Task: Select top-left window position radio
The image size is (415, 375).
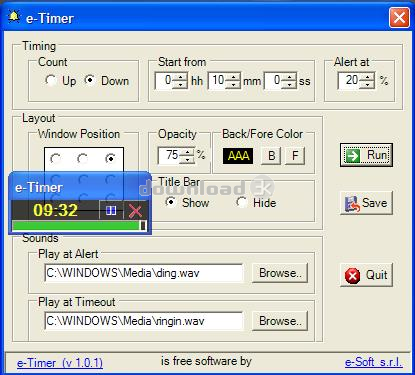Action: pos(55,158)
